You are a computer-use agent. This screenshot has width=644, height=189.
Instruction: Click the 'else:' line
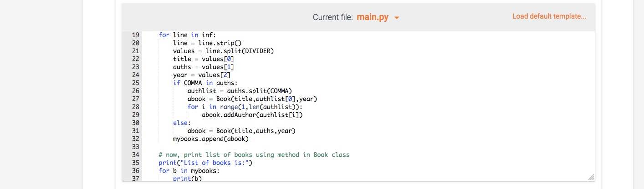tap(182, 123)
